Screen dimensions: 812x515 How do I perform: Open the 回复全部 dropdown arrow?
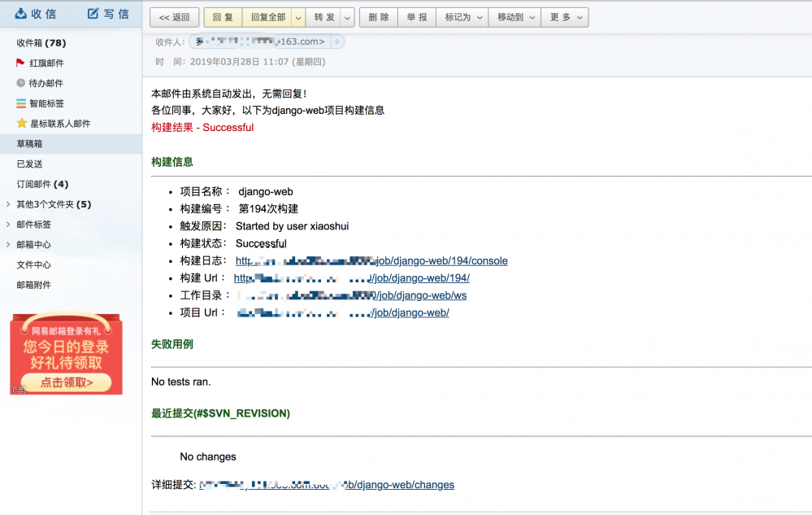297,16
